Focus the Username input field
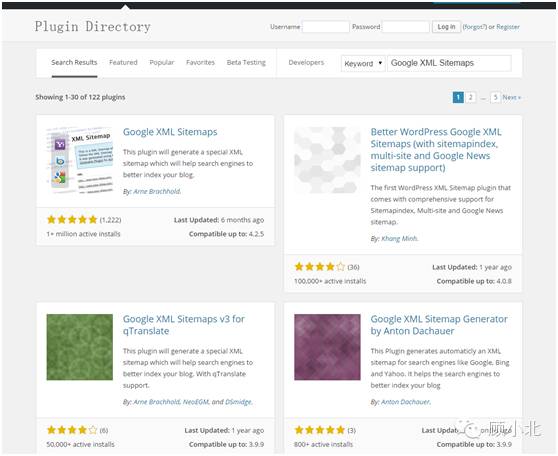 coord(326,27)
